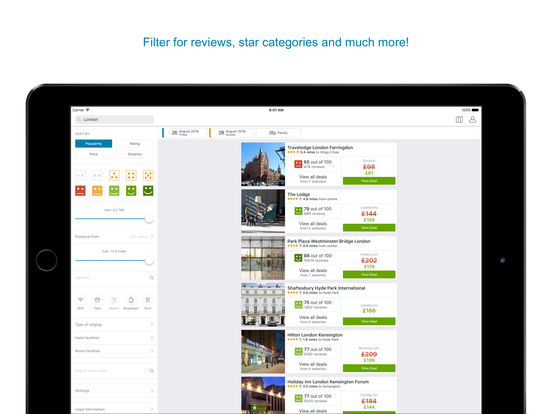Open Holiday Inn Kensington Forum photo thumbnail
Screen dimensions: 552x414
263,395
